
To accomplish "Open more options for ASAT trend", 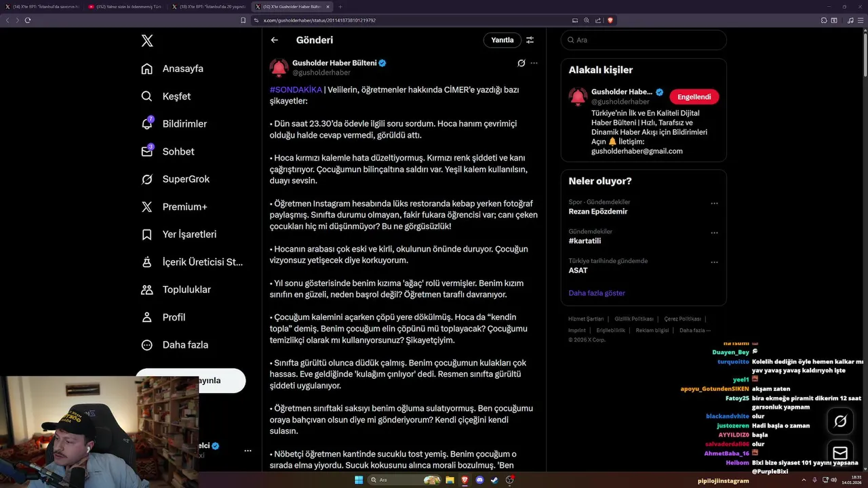I will [714, 262].
